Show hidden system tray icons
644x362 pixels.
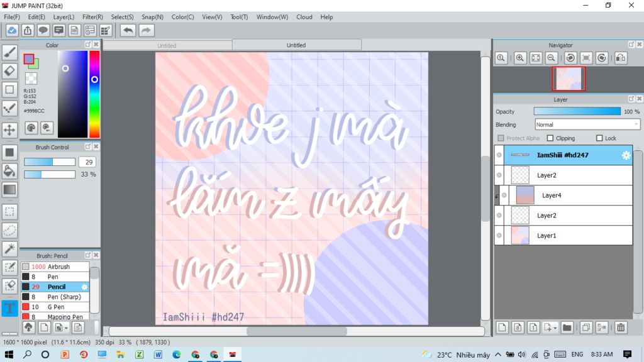tap(498, 354)
